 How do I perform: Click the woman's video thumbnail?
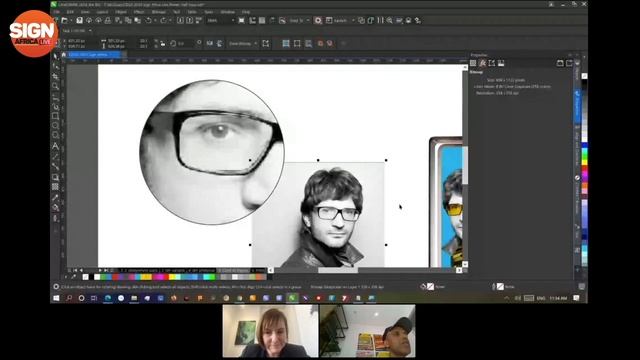pos(270,331)
